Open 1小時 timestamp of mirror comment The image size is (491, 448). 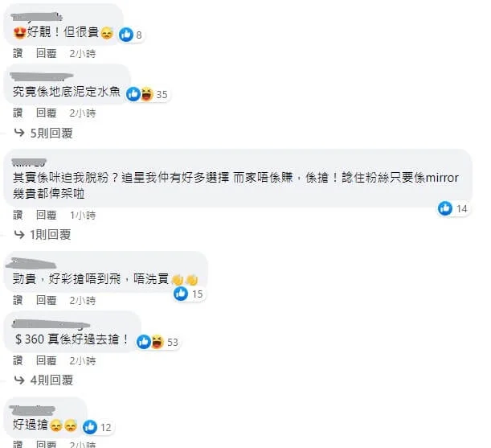(83, 215)
